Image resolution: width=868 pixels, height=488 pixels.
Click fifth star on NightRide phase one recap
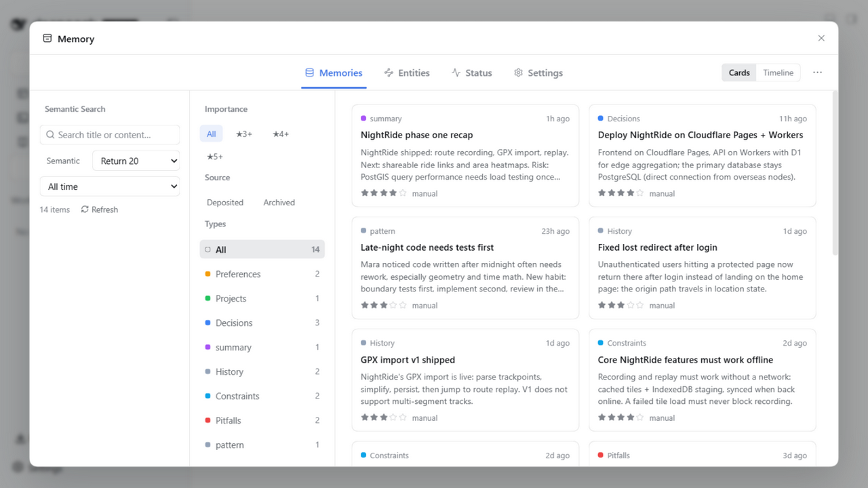(403, 193)
